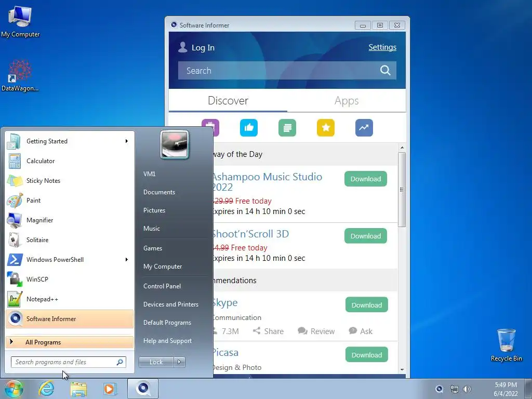
Task: Expand All Programs list
Action: (70, 342)
